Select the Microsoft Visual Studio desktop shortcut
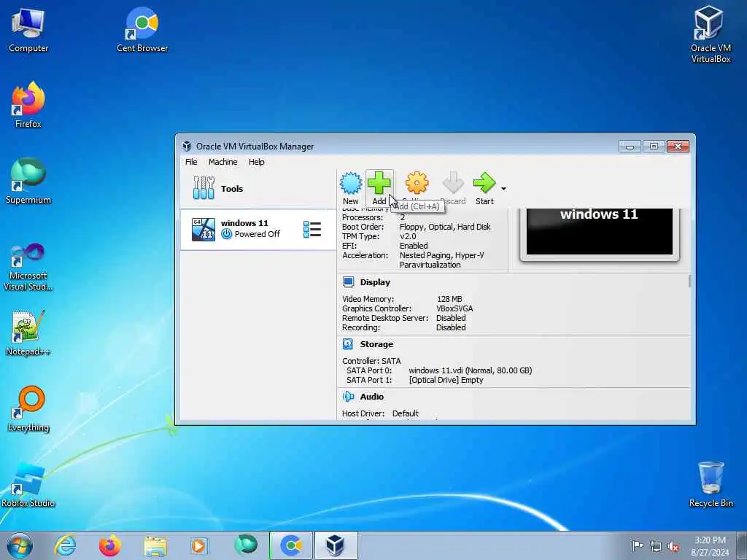 (x=28, y=267)
